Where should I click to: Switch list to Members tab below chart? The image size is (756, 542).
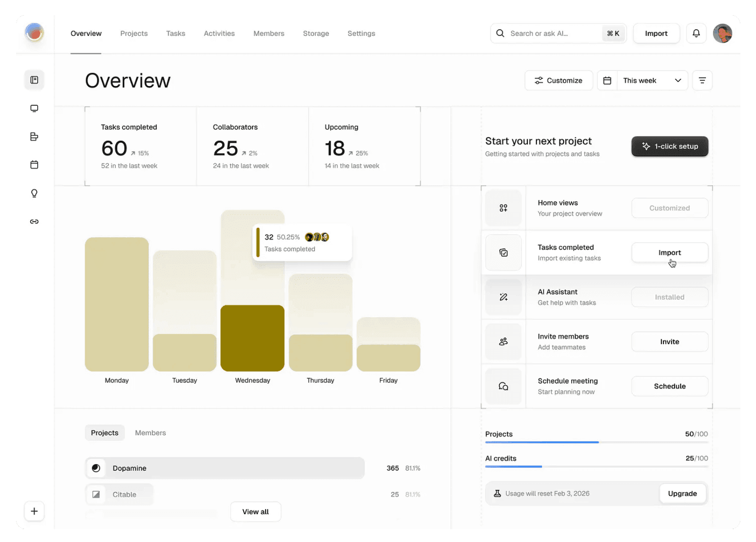(150, 433)
